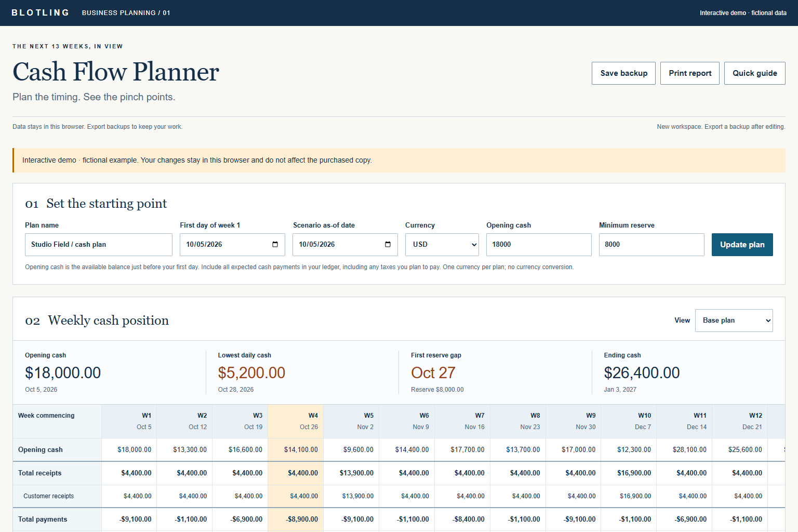This screenshot has width=798, height=532.
Task: Click the Set the starting point heading
Action: click(107, 204)
